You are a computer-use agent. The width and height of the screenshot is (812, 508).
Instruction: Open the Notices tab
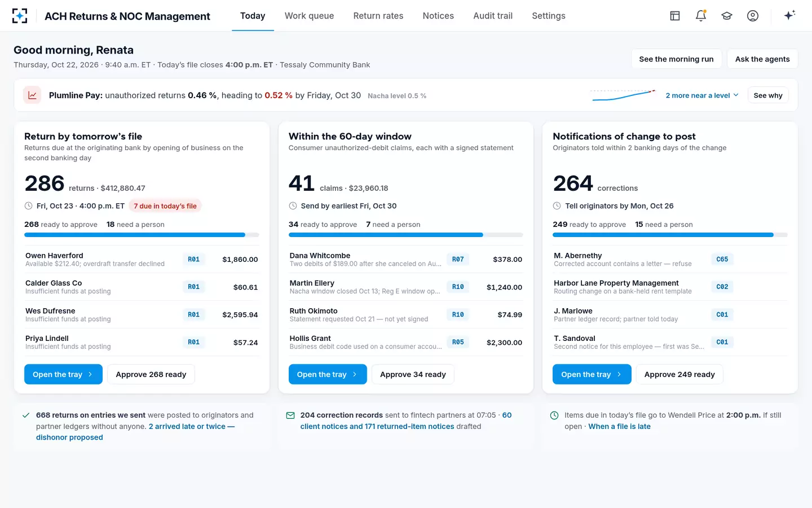[438, 16]
